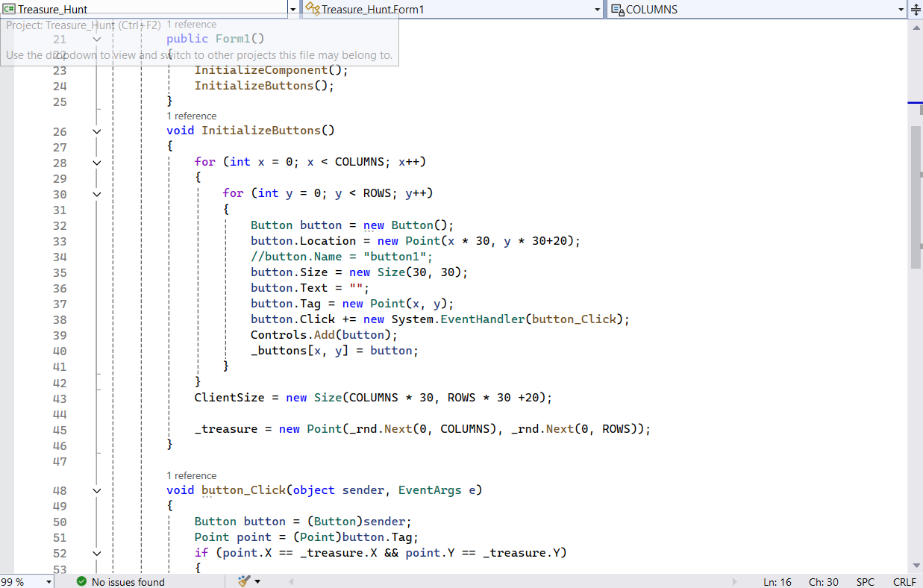This screenshot has height=588, width=923.
Task: Open the code cleanup profile dropdown arrow
Action: [257, 581]
